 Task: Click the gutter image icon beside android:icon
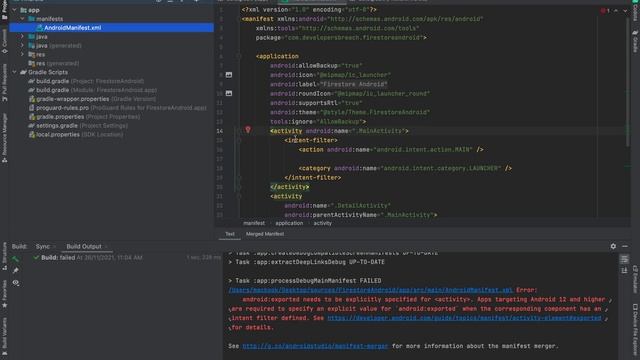coord(229,75)
